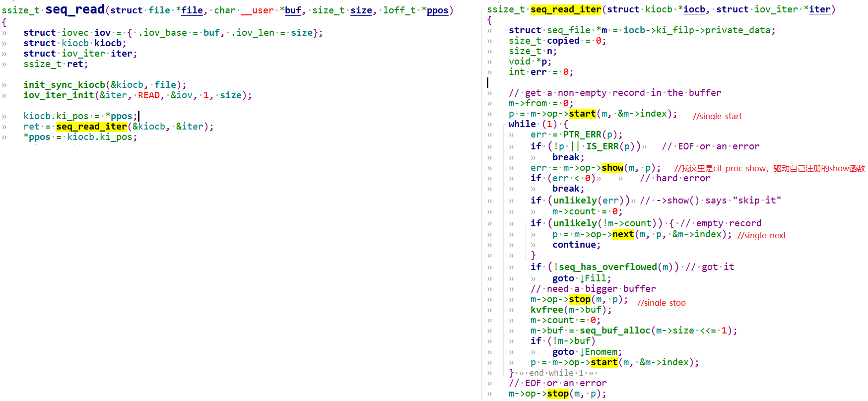
Task: Click the end while 1 marker
Action: pos(557,373)
